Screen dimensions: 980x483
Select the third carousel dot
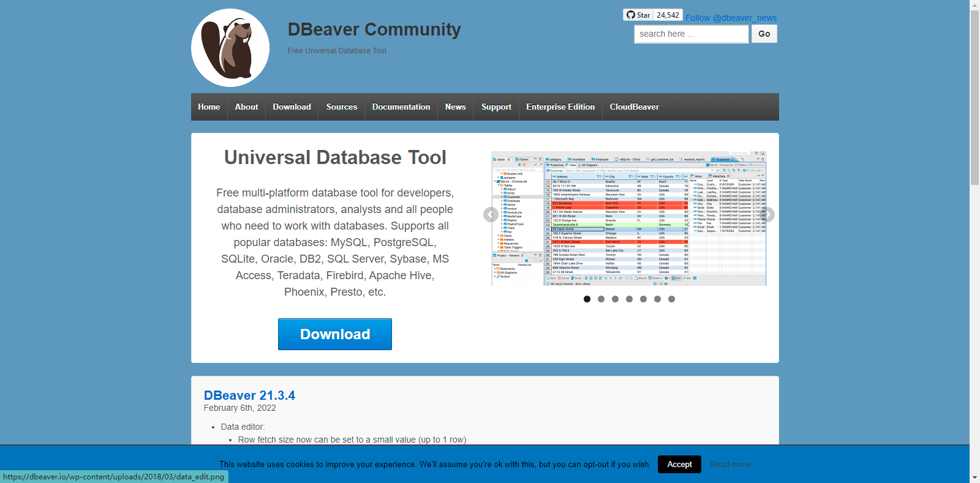pyautogui.click(x=615, y=299)
